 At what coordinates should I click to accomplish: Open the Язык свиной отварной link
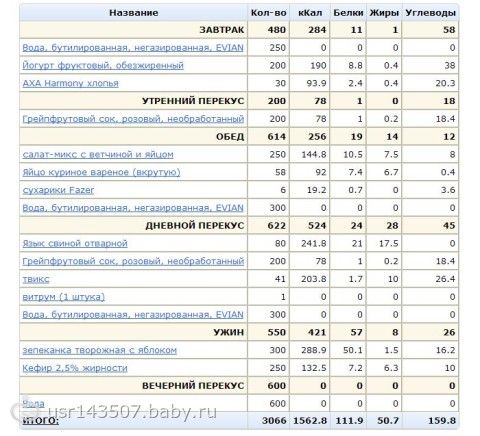click(x=75, y=243)
